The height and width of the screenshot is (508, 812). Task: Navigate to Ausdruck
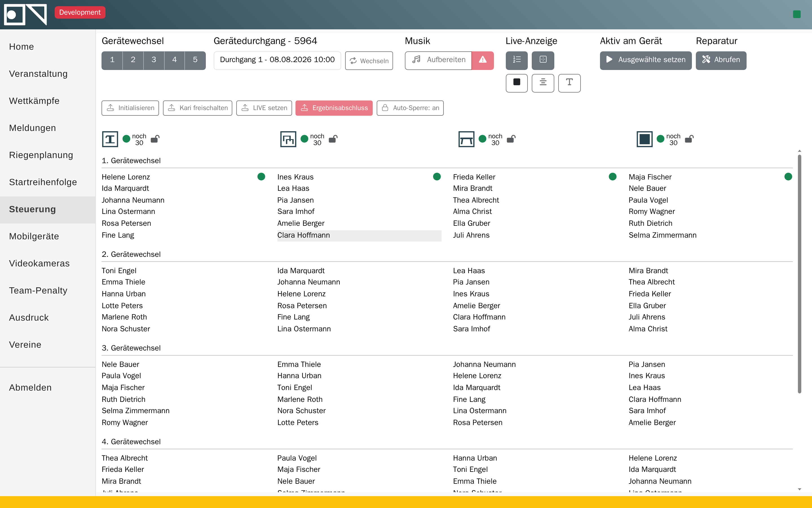48,318
